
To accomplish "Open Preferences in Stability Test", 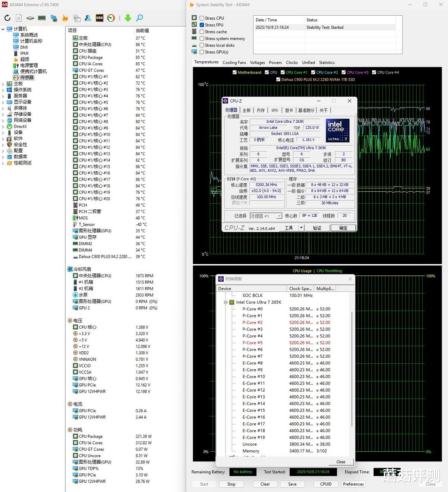I will (353, 484).
